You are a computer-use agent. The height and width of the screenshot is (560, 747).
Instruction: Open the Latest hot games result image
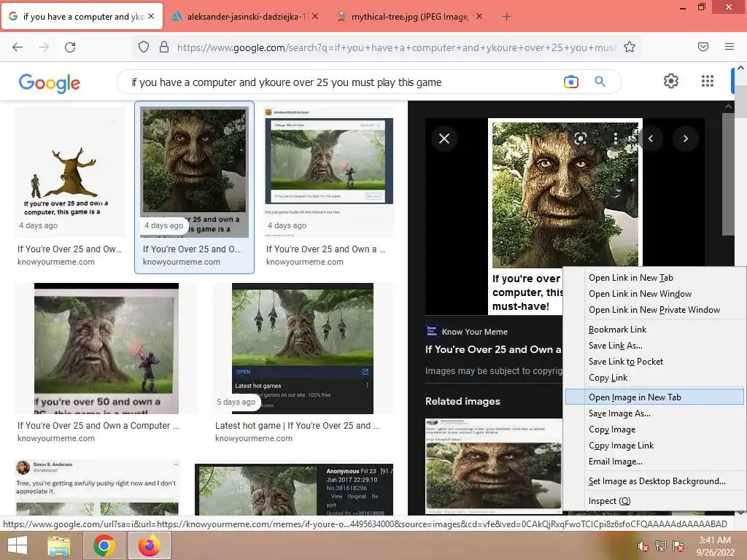coord(303,349)
